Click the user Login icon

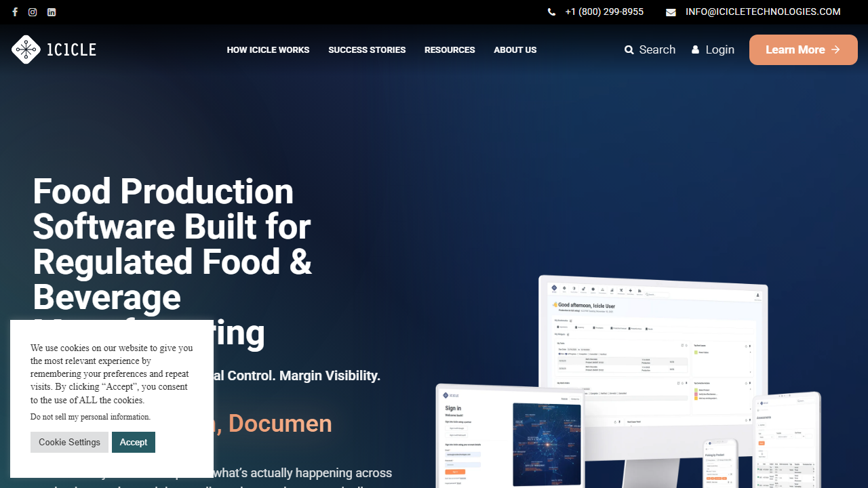click(x=696, y=49)
